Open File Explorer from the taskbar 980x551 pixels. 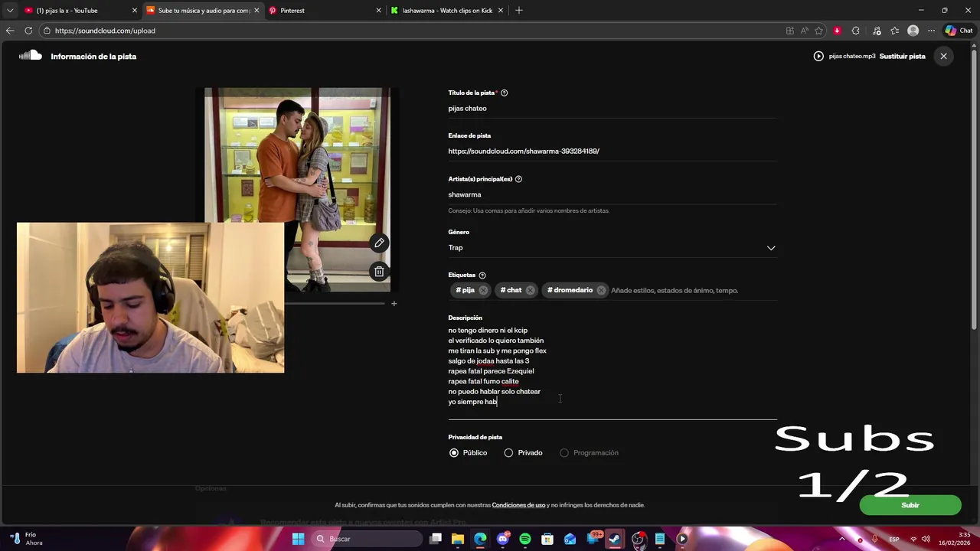(458, 539)
